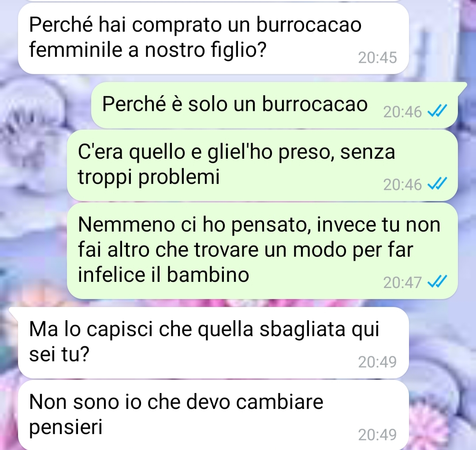Tap the 20:46 timestamp next to 'troppi problemi'
Screen dimensions: 476x450
[x=402, y=184]
